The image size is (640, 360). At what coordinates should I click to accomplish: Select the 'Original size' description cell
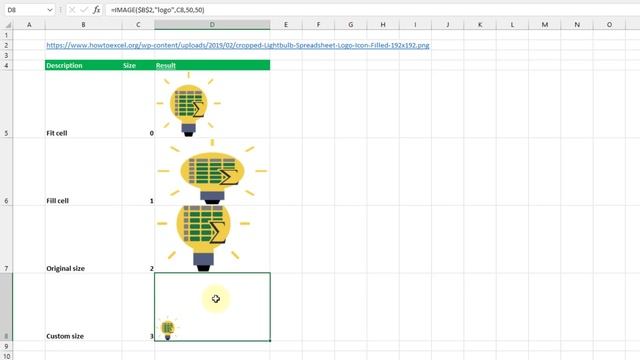coord(83,240)
